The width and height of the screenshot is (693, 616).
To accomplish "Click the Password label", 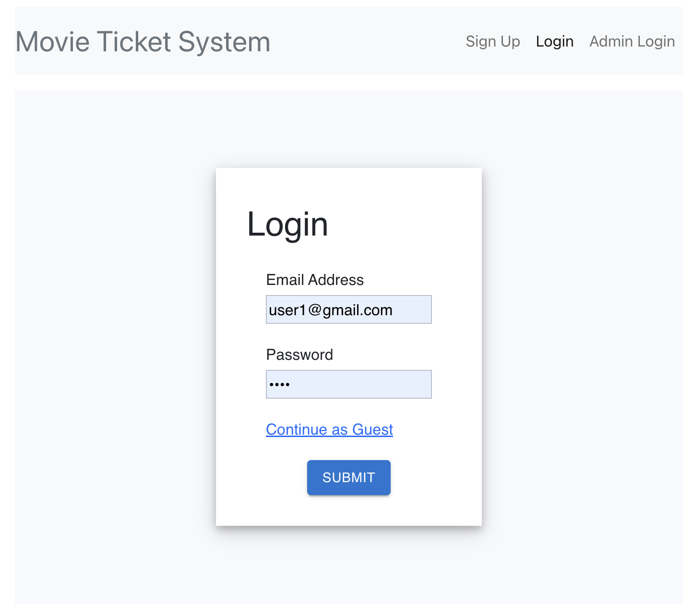I will (x=299, y=355).
